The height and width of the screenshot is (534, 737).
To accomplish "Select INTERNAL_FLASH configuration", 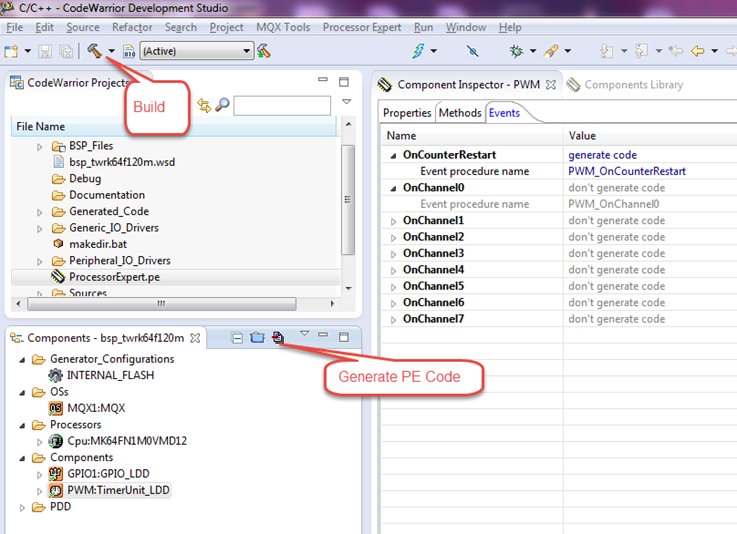I will point(110,375).
